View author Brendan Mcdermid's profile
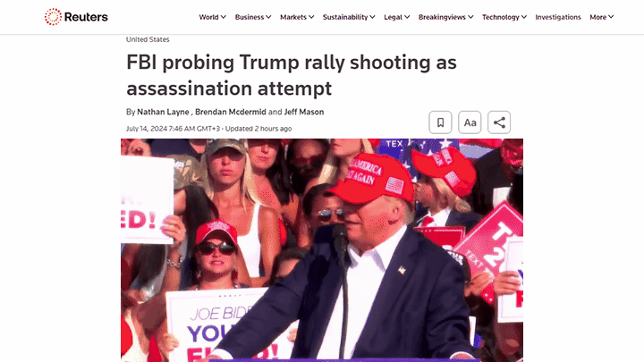This screenshot has height=362, width=644. tap(231, 112)
